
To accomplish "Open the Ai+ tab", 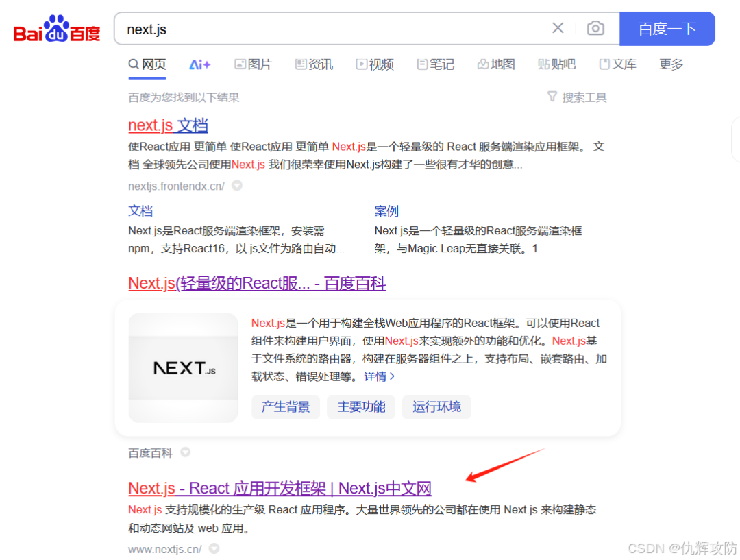I will click(x=199, y=64).
